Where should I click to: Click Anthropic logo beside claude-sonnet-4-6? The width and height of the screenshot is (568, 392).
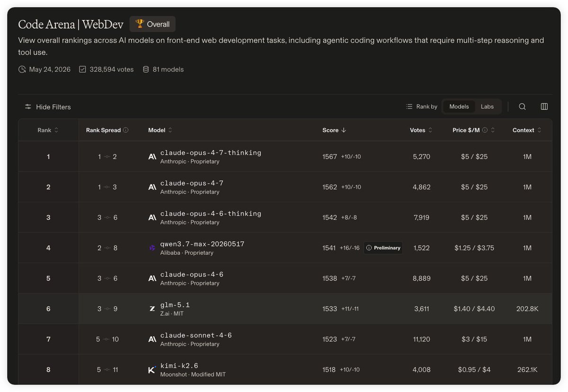click(152, 339)
